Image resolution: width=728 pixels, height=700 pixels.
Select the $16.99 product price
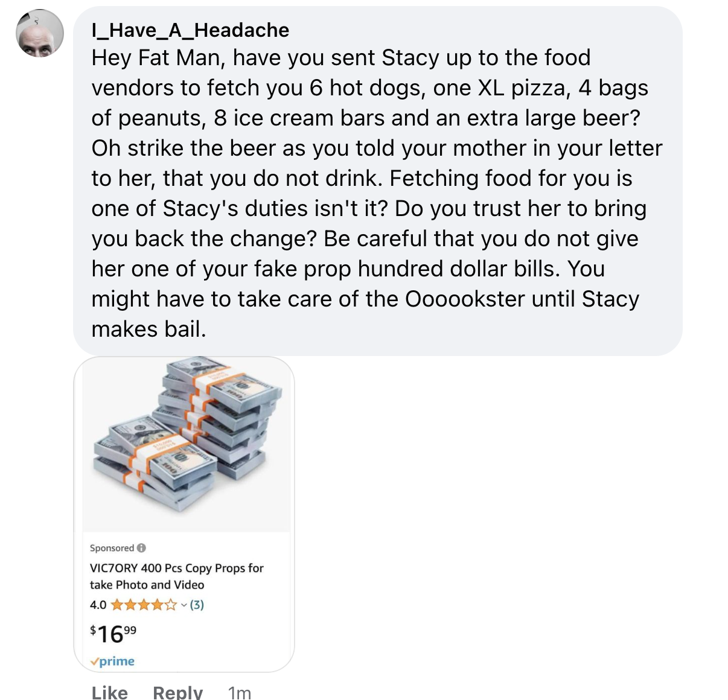point(113,634)
